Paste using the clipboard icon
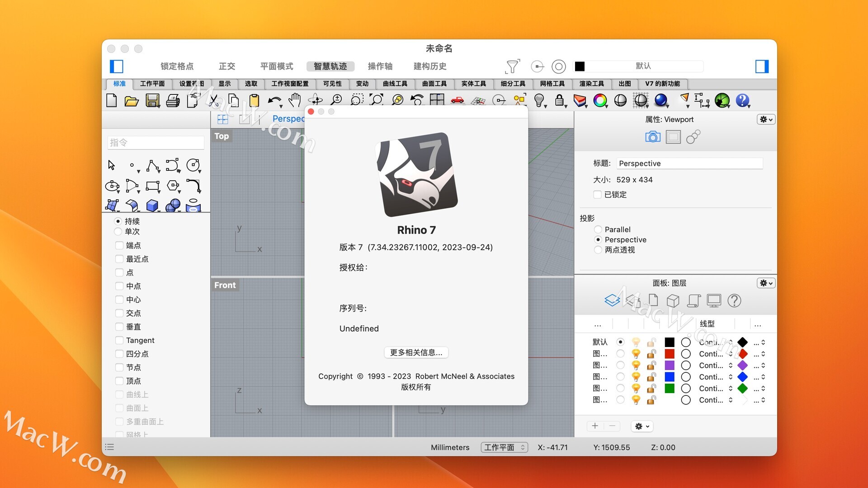 click(x=254, y=100)
